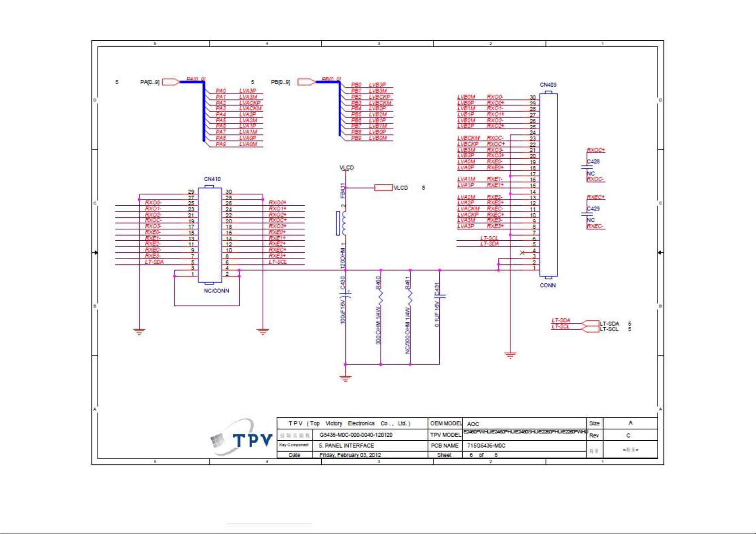
Task: Click the CONN label under CN409
Action: pos(548,285)
